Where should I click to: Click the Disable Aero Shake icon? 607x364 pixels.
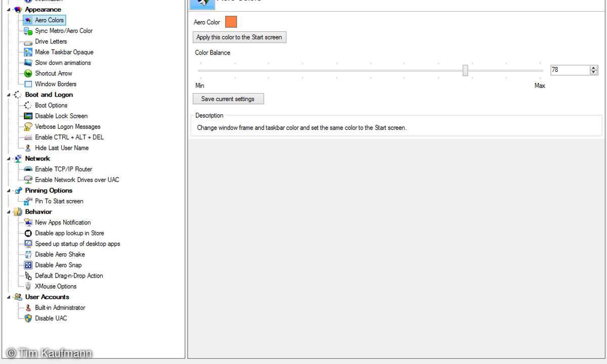(x=28, y=254)
